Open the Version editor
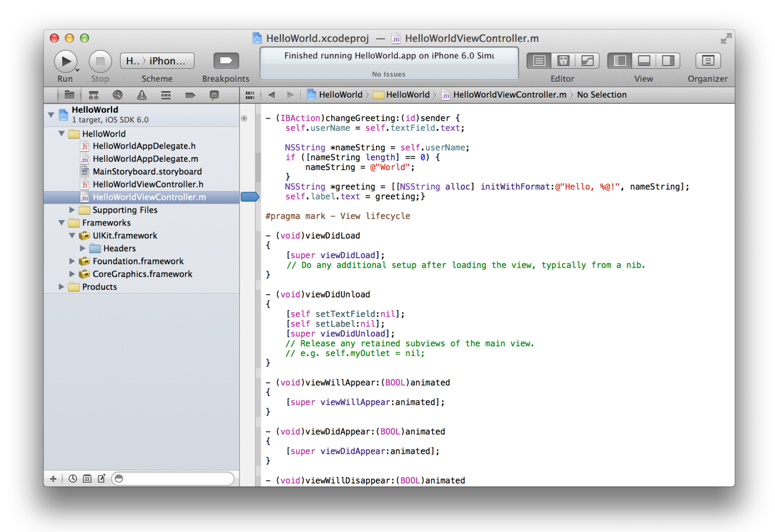Viewport: 775px width, 532px height. [587, 61]
